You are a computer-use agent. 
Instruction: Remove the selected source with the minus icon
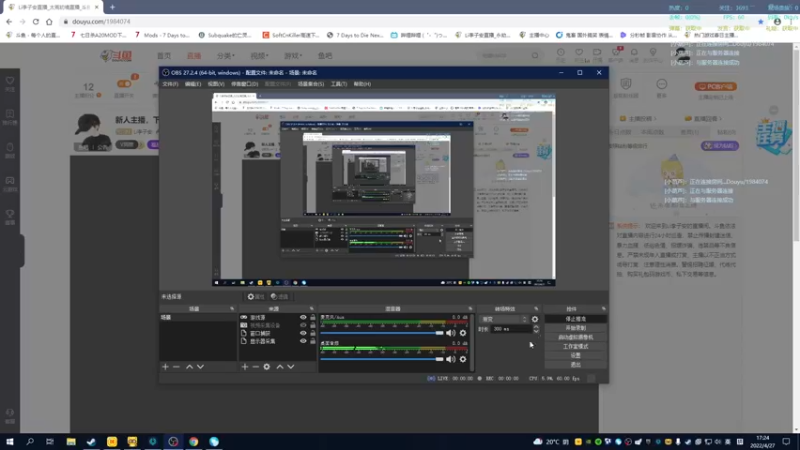(x=256, y=367)
